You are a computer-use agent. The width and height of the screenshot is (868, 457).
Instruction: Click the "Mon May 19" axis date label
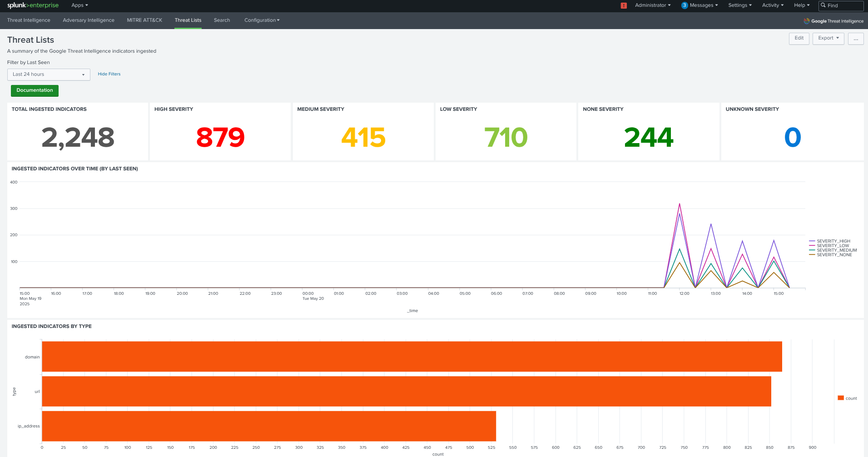30,298
